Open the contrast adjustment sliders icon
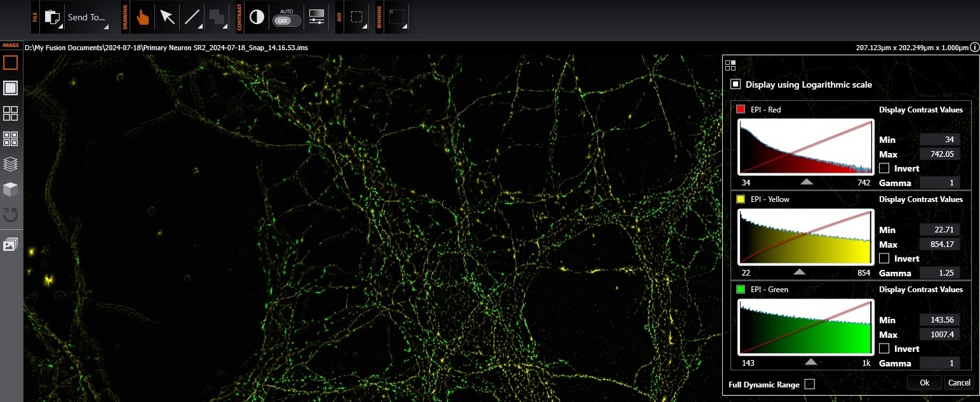 [x=316, y=17]
